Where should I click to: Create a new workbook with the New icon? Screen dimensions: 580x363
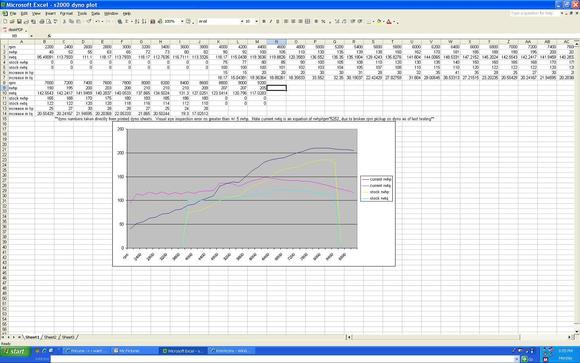[5, 21]
